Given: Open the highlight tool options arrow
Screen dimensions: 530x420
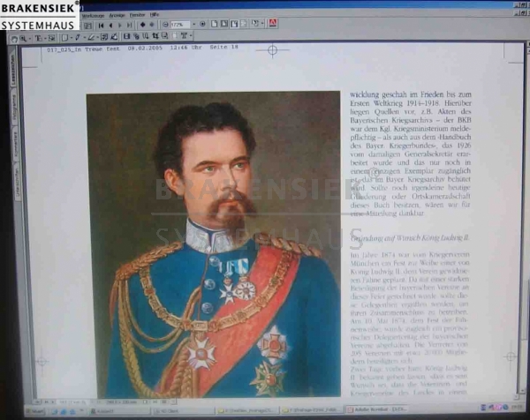Looking at the screenshot, I should click(x=98, y=37).
